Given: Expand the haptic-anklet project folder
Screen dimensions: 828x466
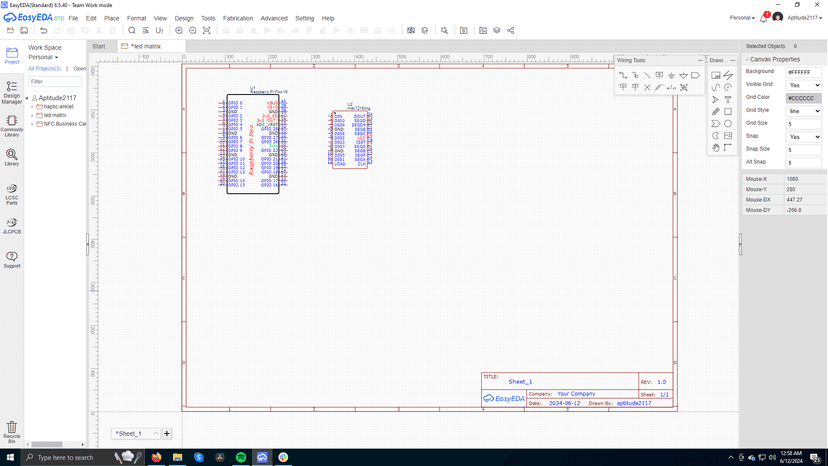Looking at the screenshot, I should pos(33,106).
